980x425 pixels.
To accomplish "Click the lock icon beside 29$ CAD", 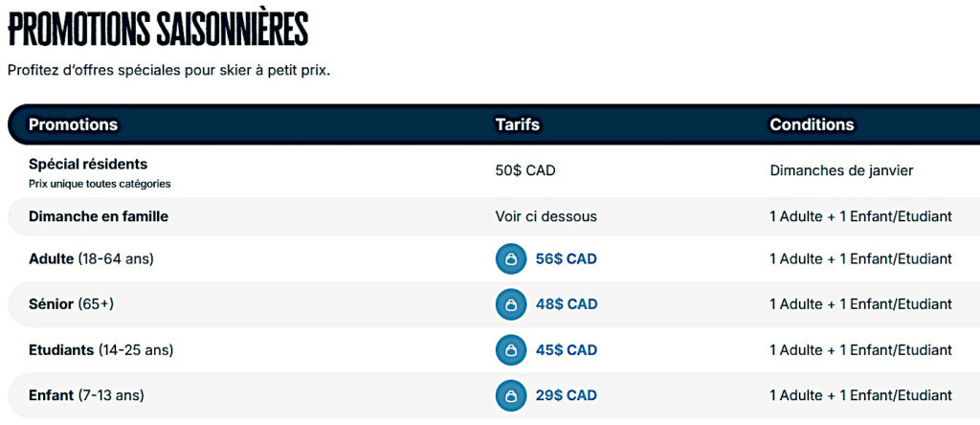I will click(511, 395).
